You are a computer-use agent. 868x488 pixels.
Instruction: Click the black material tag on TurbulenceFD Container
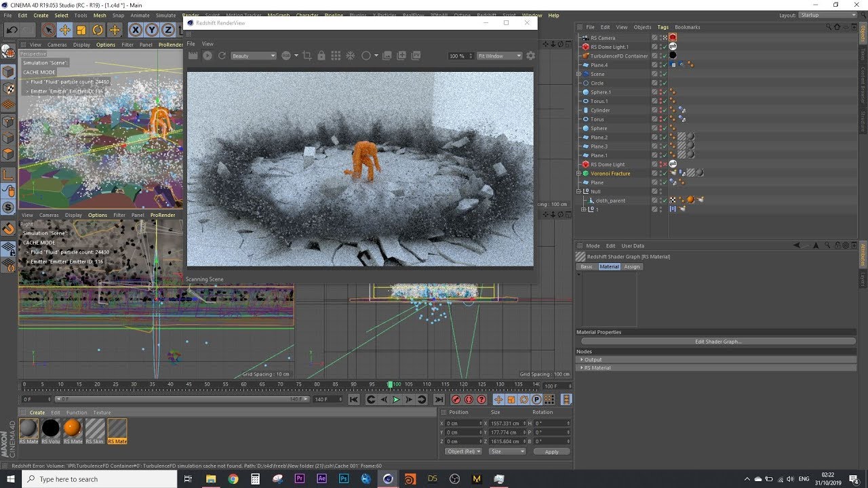coord(673,56)
